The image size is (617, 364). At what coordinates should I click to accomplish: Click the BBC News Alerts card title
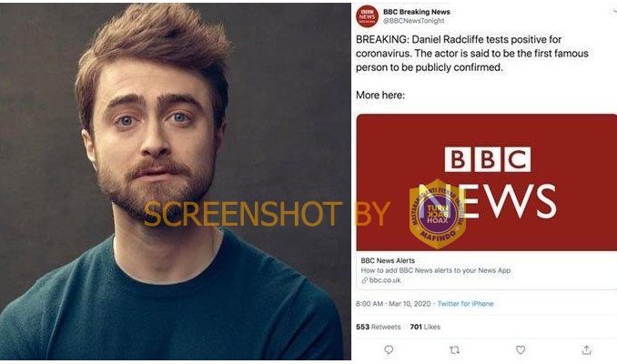pyautogui.click(x=388, y=260)
